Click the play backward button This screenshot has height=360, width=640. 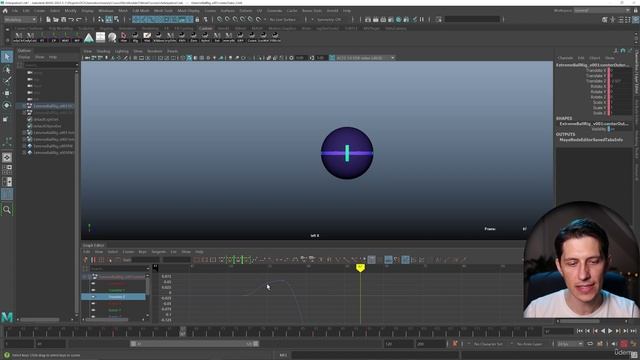(x=603, y=331)
